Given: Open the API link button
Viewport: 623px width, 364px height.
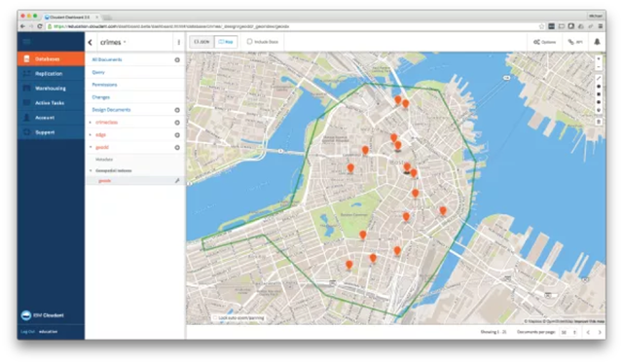Looking at the screenshot, I should coord(575,42).
